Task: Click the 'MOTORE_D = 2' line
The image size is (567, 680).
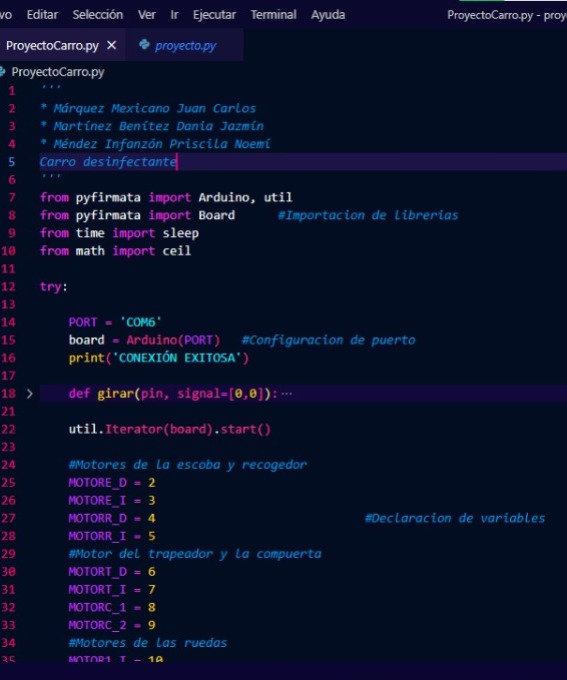Action: click(112, 483)
